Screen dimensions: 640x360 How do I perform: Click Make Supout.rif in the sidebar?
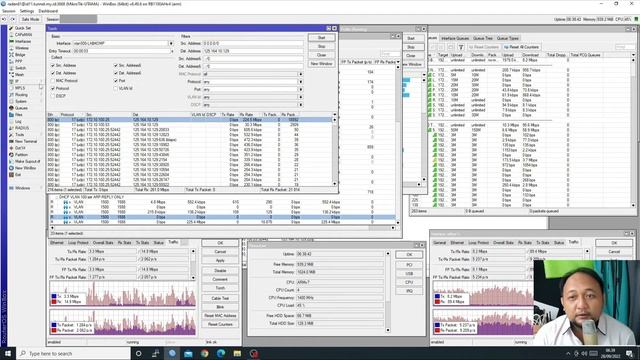coord(27,161)
